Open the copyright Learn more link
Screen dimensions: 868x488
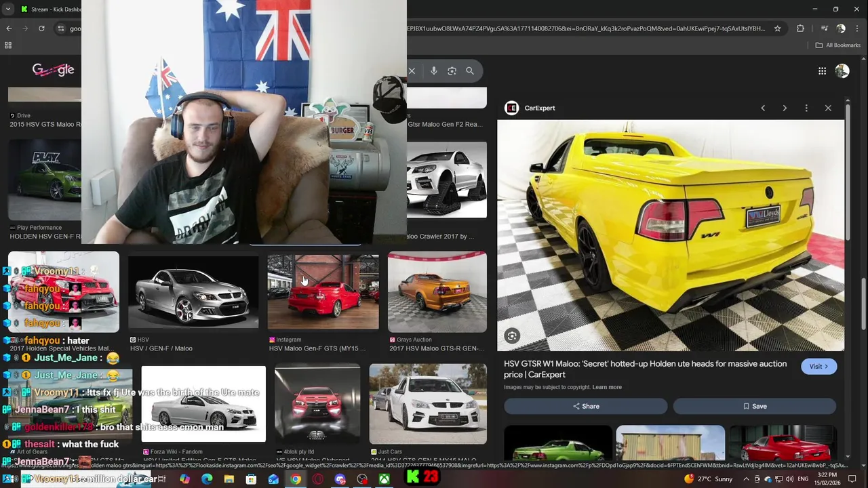coord(607,387)
